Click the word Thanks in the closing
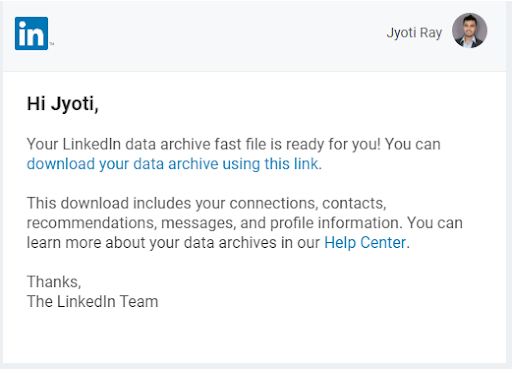Screen dimensions: 512x369 53,282
